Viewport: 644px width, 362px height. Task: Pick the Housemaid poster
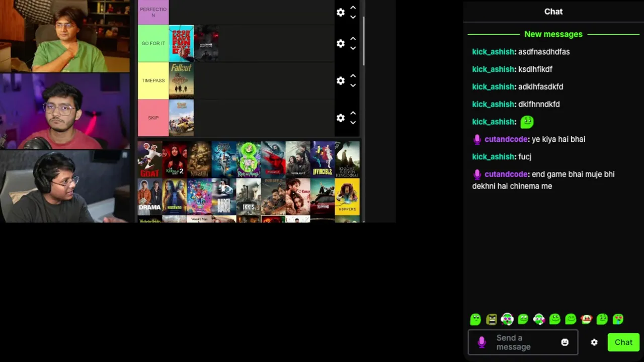pos(175,197)
